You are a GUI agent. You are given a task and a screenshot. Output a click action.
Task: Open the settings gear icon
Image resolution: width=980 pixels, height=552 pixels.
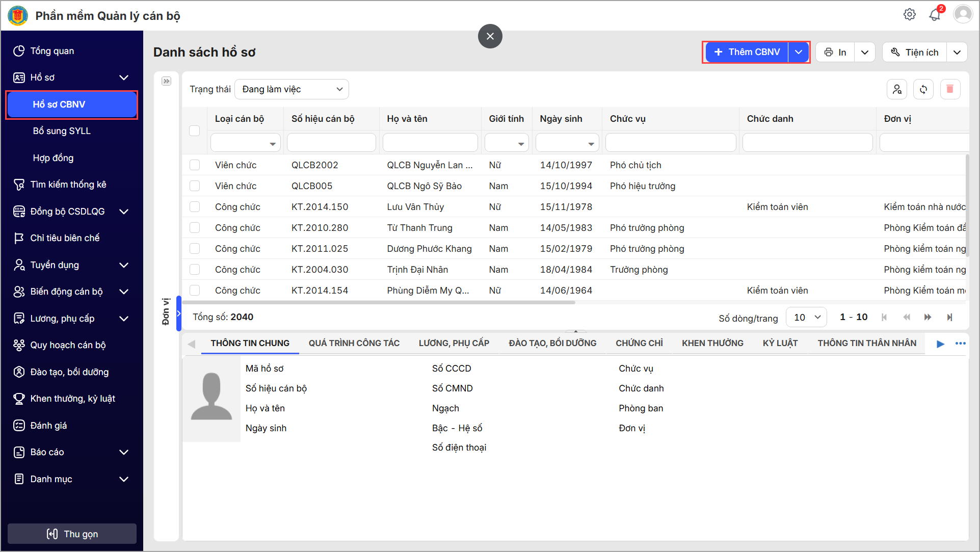click(x=910, y=15)
